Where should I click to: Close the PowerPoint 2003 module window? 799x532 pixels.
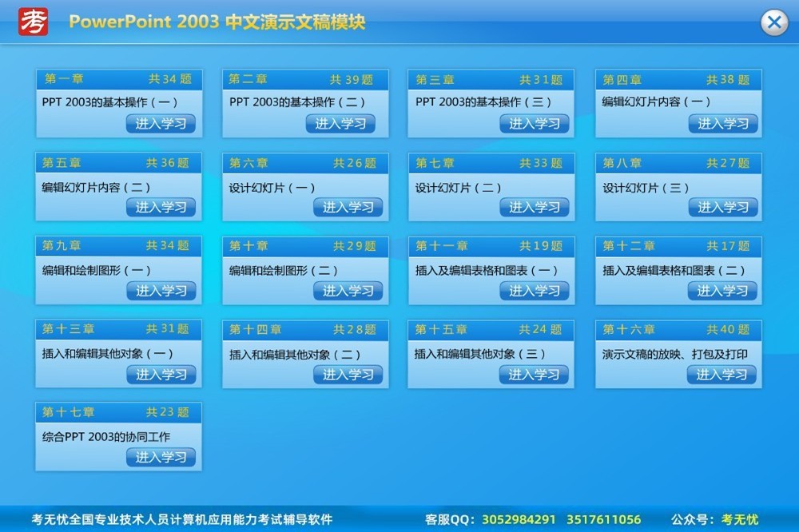point(774,22)
